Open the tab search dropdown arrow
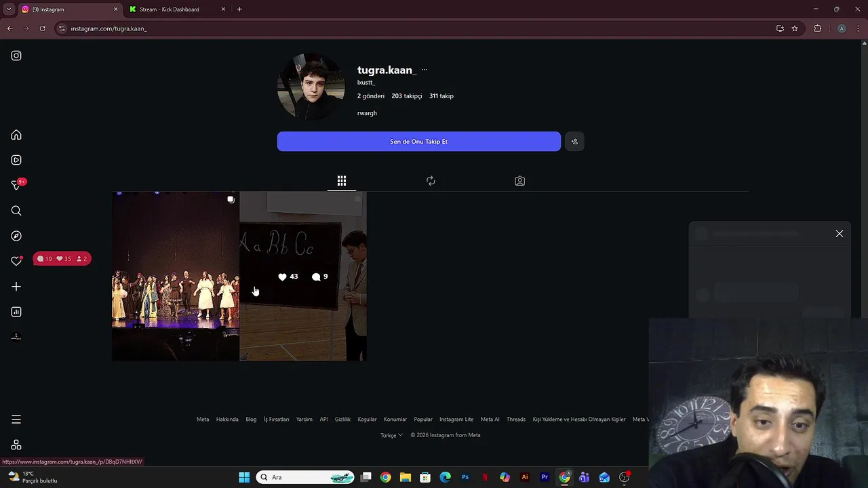The image size is (868, 488). [x=9, y=9]
